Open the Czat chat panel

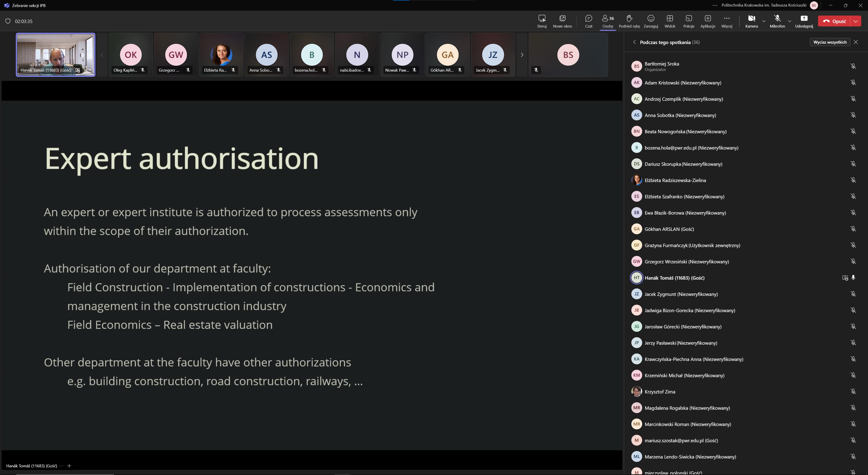[588, 21]
